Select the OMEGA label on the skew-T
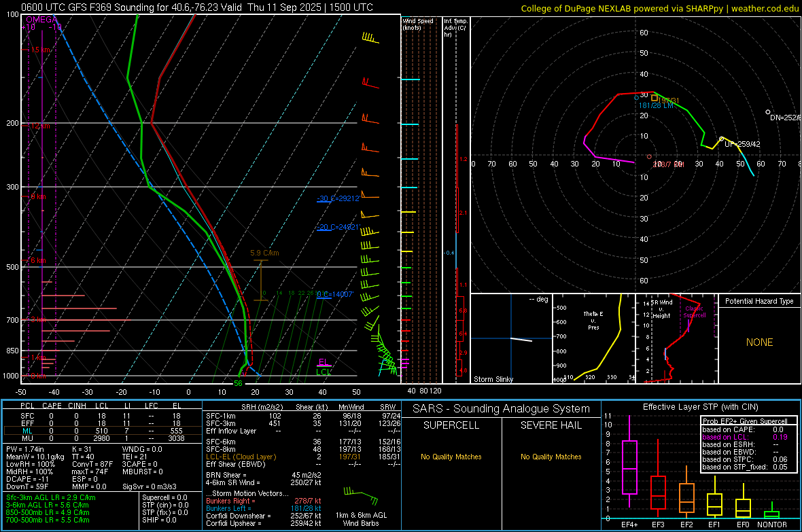 pos(41,20)
